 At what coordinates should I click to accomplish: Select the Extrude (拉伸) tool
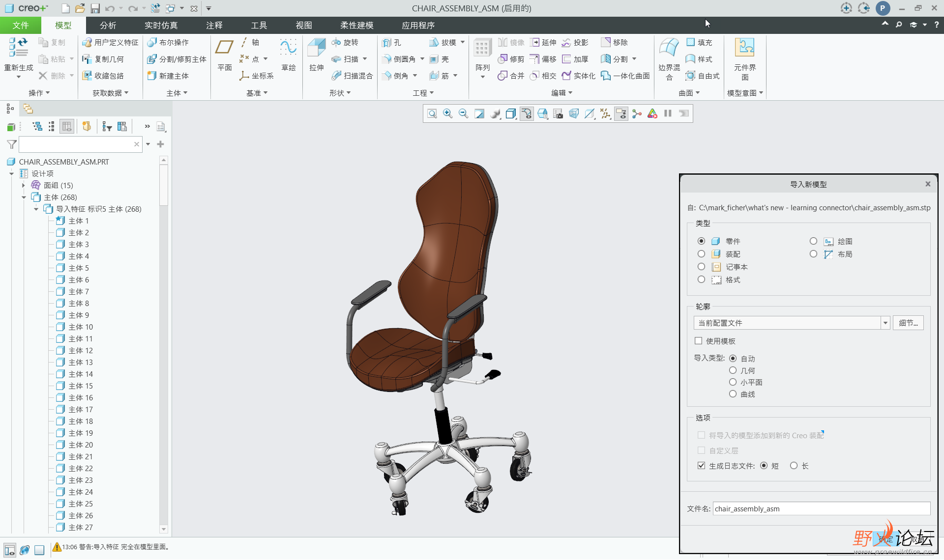[316, 55]
